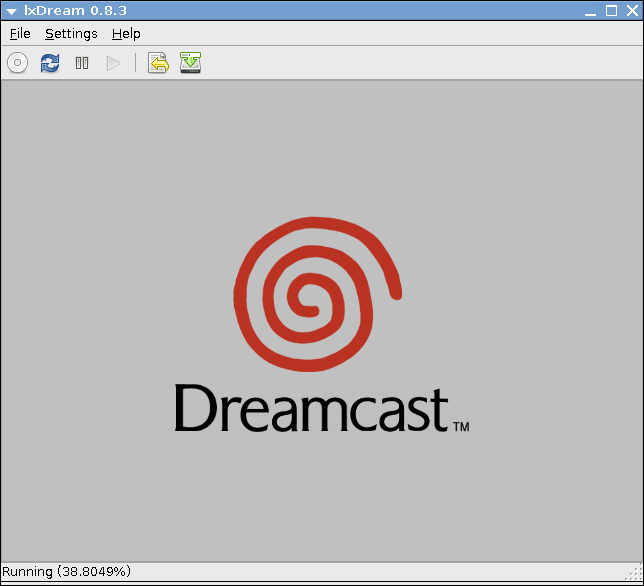644x586 pixels.
Task: Click the lxDream 0.8.3 title text
Action: pyautogui.click(x=75, y=11)
